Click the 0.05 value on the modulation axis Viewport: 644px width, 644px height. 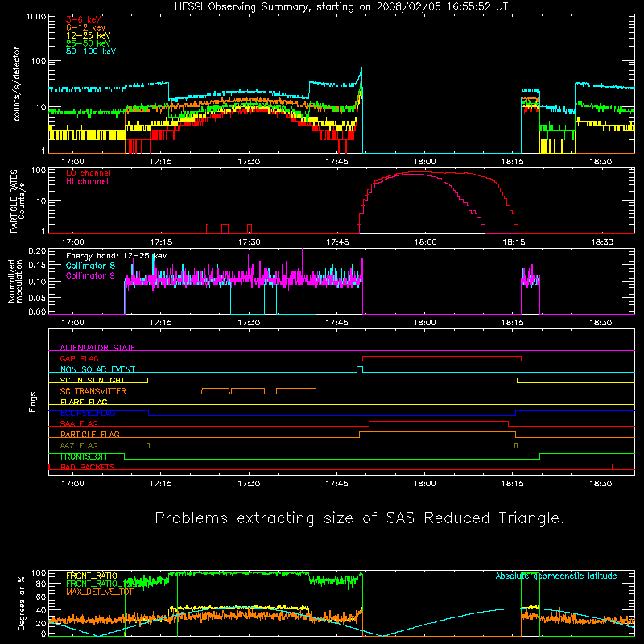(x=37, y=297)
